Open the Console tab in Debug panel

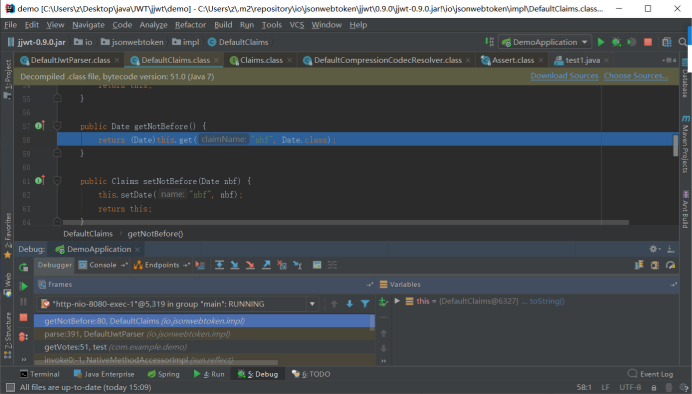click(102, 265)
